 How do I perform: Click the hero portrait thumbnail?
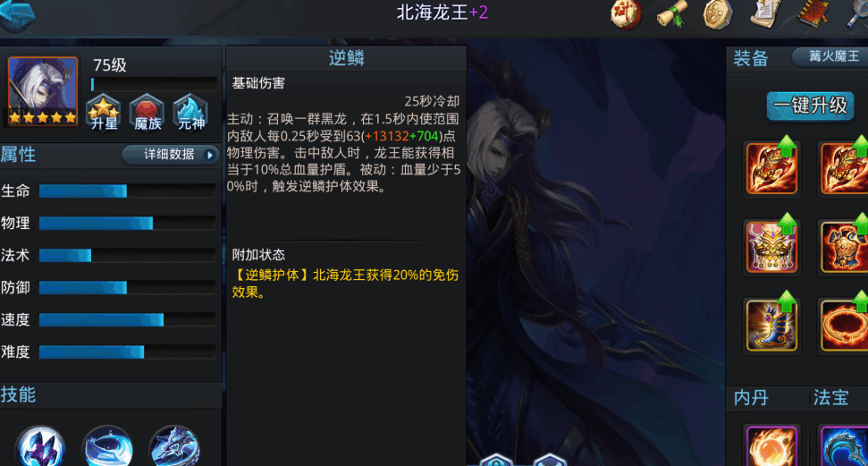click(x=43, y=91)
